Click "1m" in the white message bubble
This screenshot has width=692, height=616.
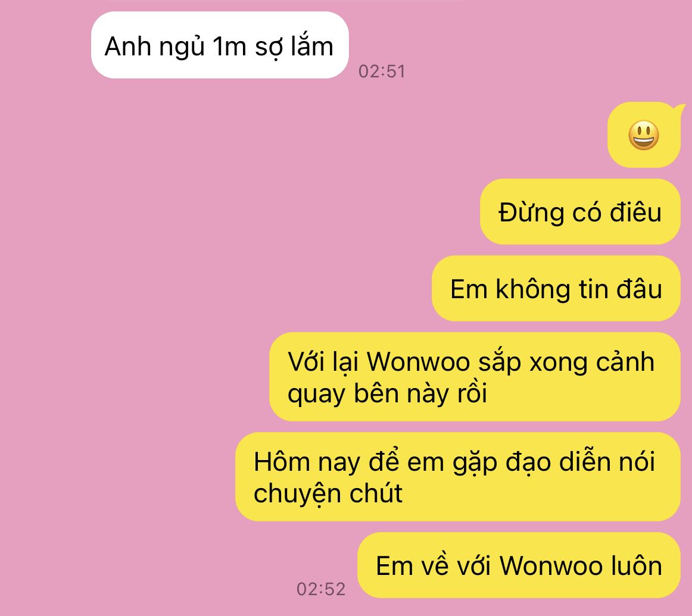pos(229,46)
